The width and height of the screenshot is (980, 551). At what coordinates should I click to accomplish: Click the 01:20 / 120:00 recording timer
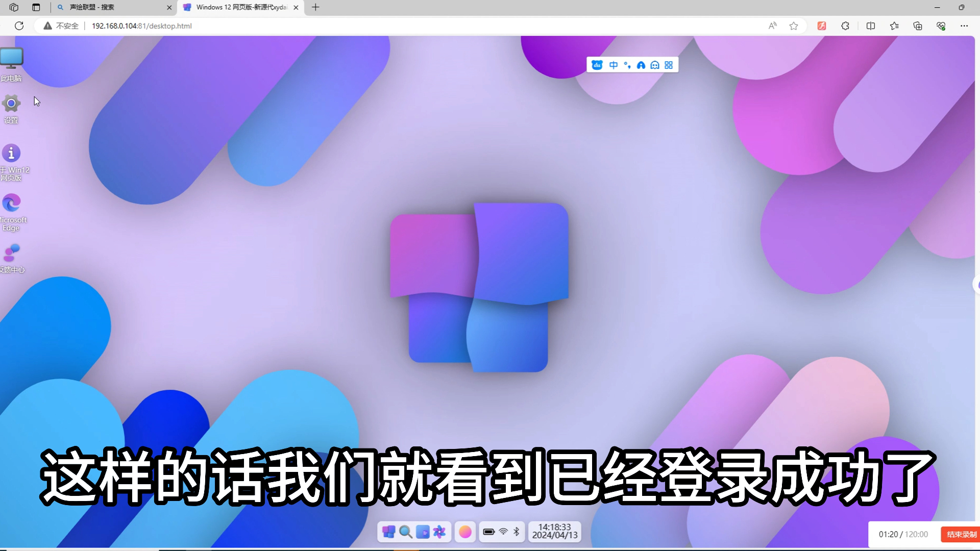903,534
